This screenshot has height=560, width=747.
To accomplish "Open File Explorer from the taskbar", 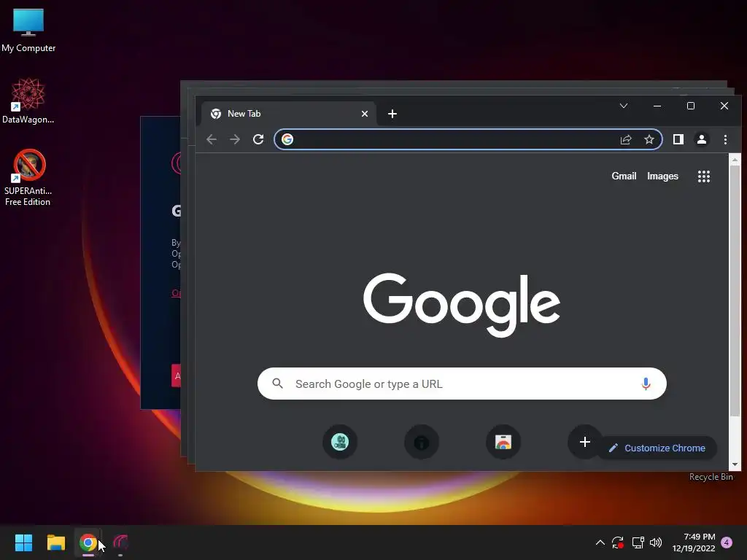I will coord(55,542).
